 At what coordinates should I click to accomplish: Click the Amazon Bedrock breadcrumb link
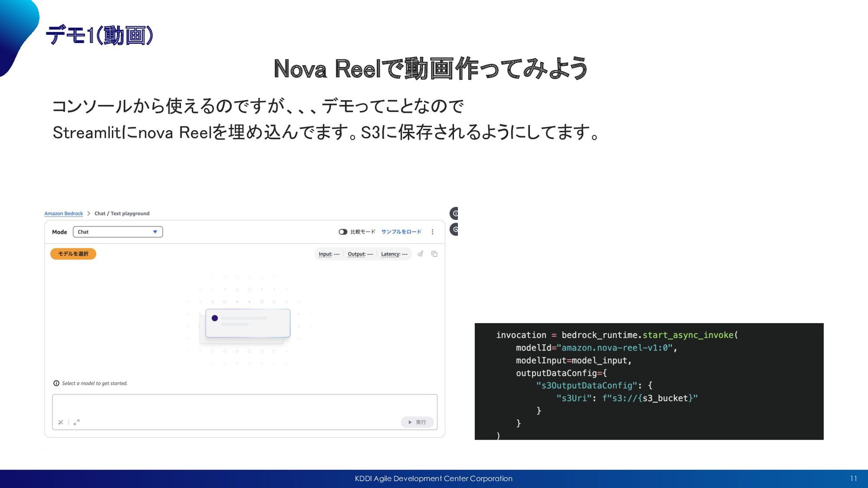pos(64,213)
